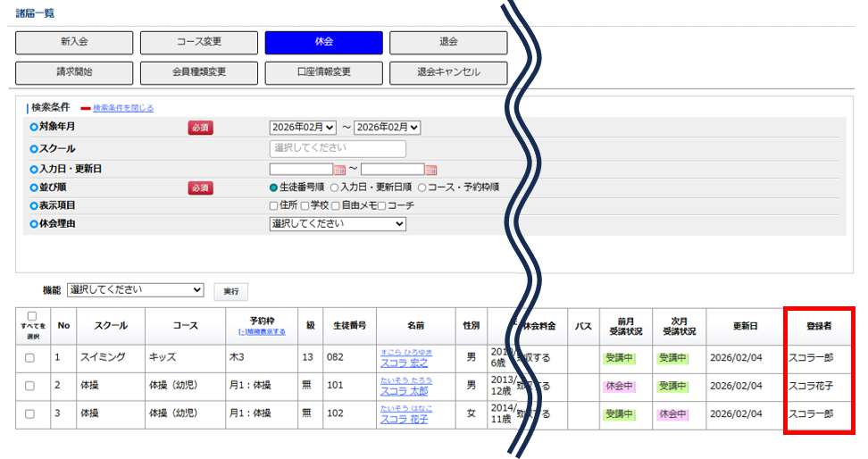Expand the 休会理由 dropdown
The image size is (868, 459).
pos(338,223)
